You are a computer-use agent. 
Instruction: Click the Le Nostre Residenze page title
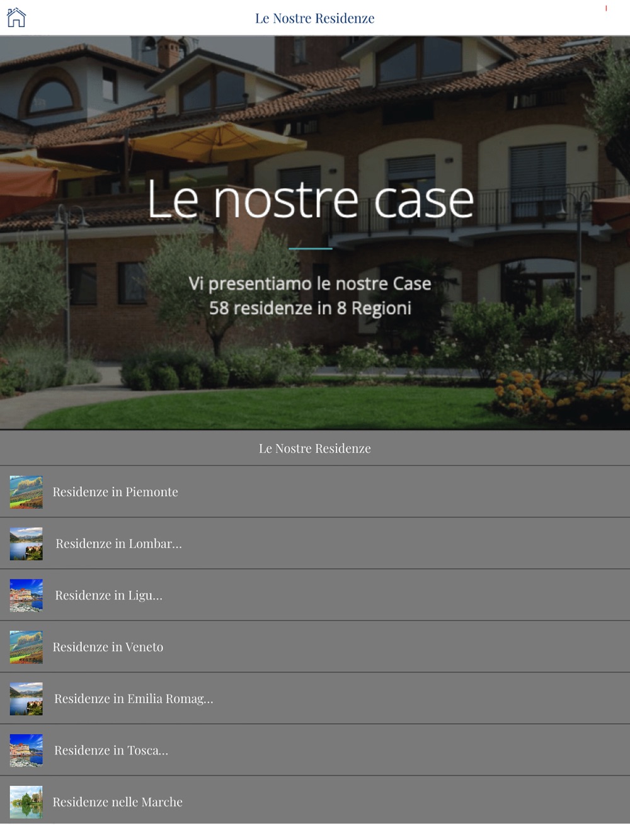[x=315, y=18]
